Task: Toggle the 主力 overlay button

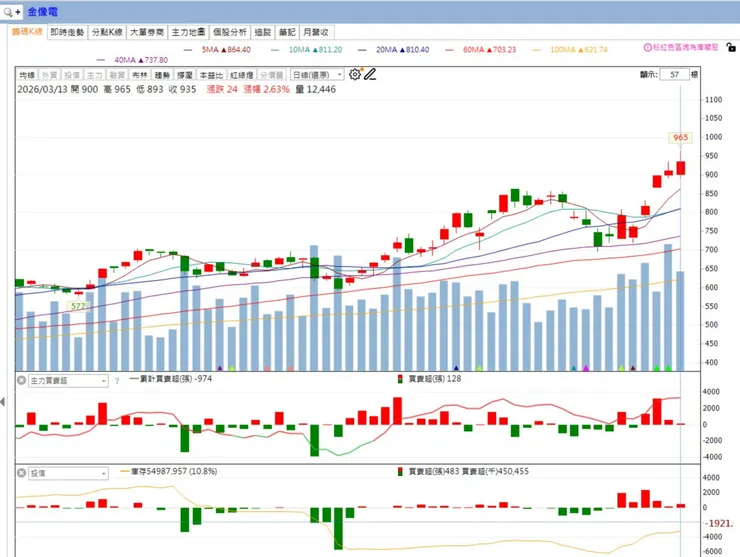Action: [x=94, y=75]
